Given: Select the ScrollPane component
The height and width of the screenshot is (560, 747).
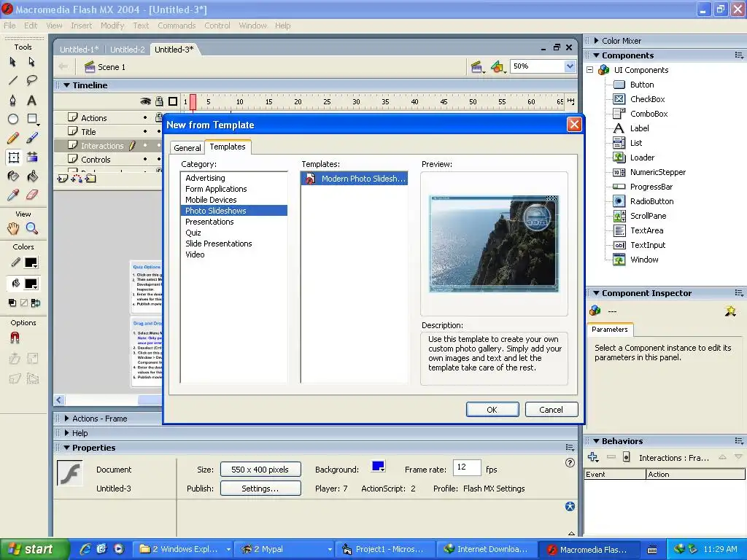Looking at the screenshot, I should [648, 216].
